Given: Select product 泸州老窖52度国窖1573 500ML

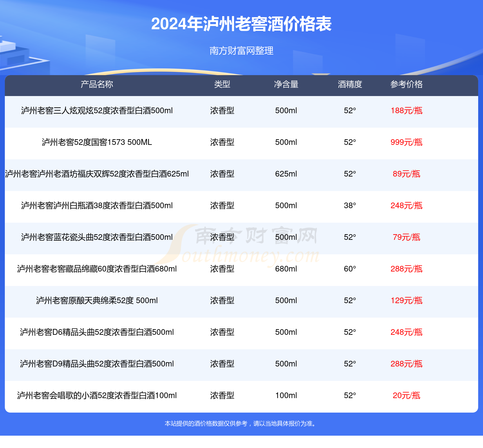Looking at the screenshot, I should point(97,142).
